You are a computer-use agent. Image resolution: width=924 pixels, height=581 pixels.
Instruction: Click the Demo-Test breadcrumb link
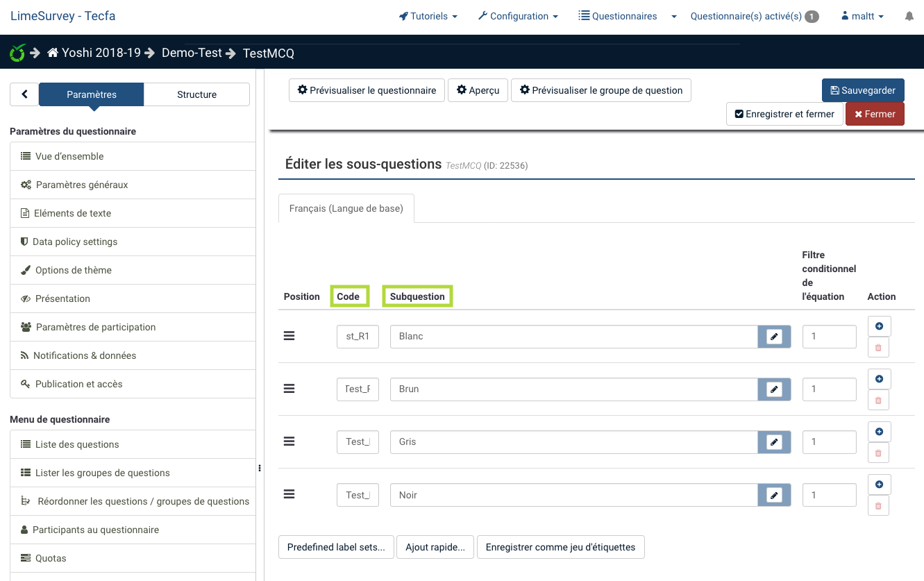192,53
